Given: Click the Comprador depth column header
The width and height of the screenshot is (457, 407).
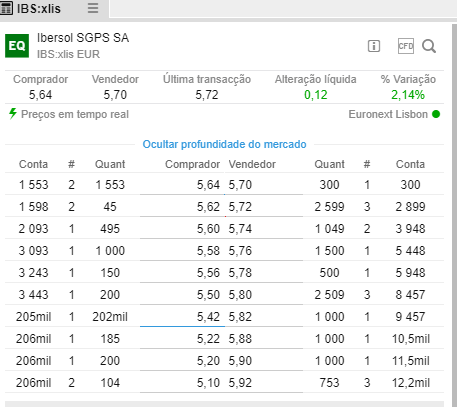Looking at the screenshot, I should point(192,164).
